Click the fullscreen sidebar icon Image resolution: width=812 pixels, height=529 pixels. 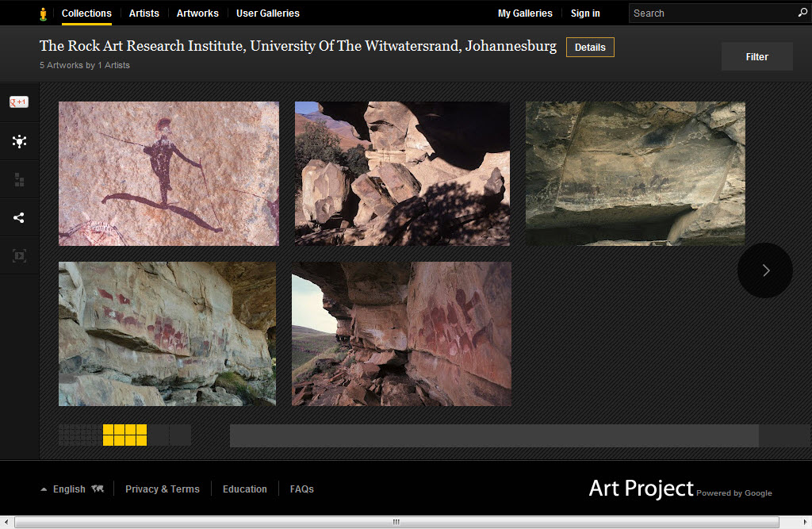(x=19, y=255)
